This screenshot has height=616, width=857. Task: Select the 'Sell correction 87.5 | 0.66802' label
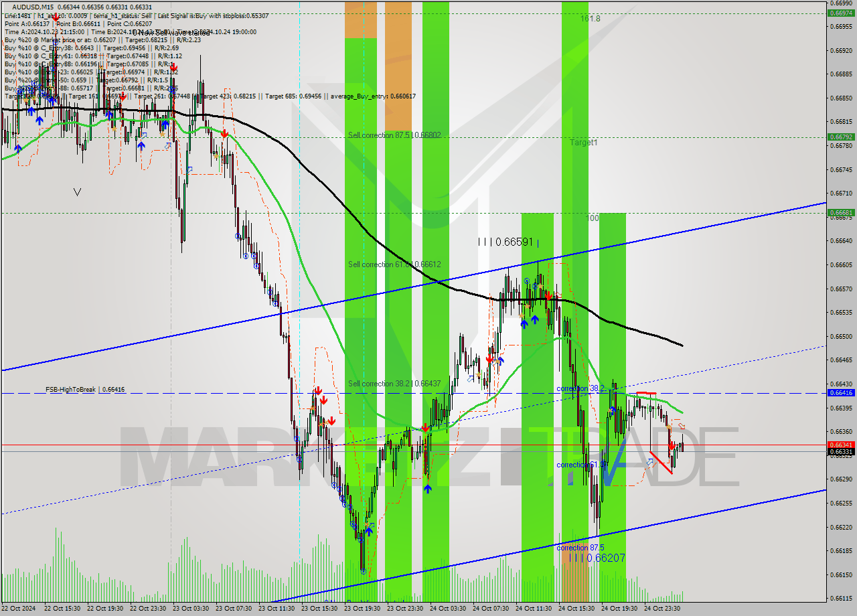pyautogui.click(x=394, y=135)
